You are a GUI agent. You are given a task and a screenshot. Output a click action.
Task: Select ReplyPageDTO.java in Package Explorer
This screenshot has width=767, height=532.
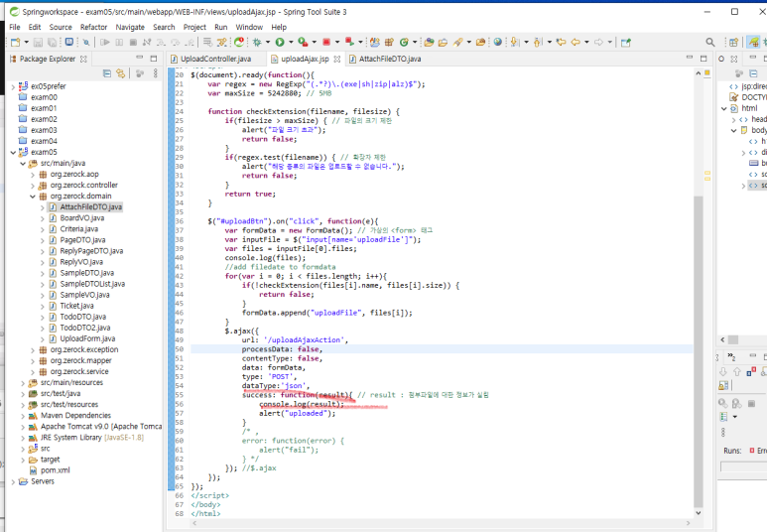[91, 251]
